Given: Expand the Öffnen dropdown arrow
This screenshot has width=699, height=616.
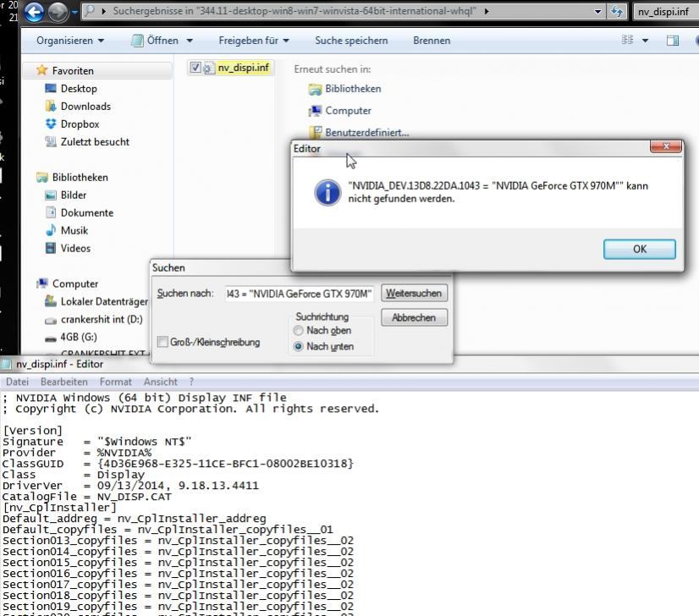Looking at the screenshot, I should pos(190,41).
